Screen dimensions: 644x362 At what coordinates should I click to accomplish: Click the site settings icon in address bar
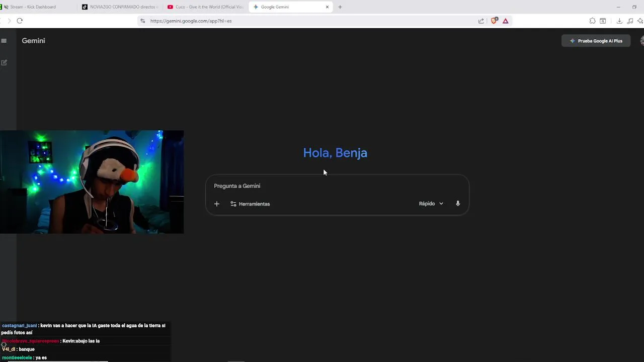pyautogui.click(x=143, y=21)
